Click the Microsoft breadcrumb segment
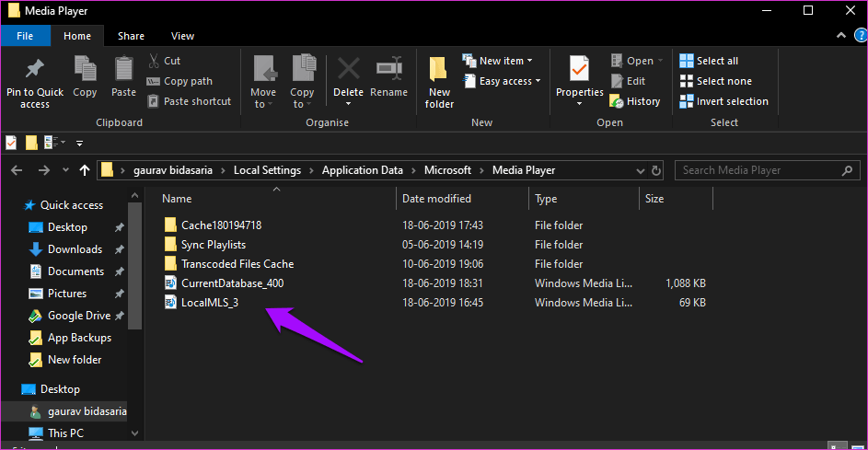The image size is (868, 450). [x=447, y=170]
